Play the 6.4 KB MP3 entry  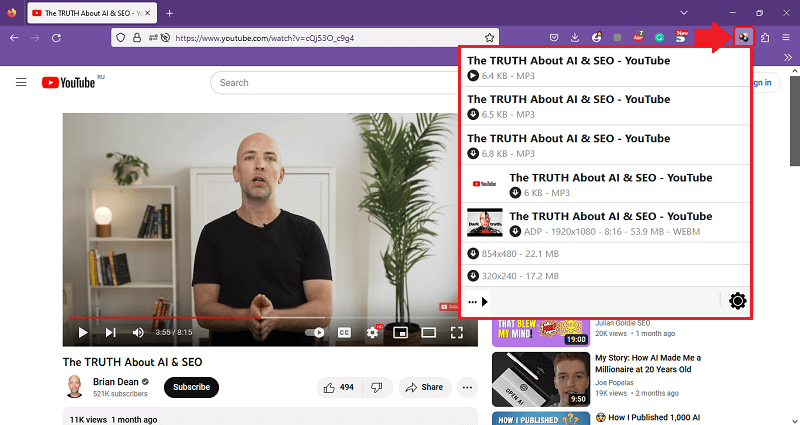[473, 76]
